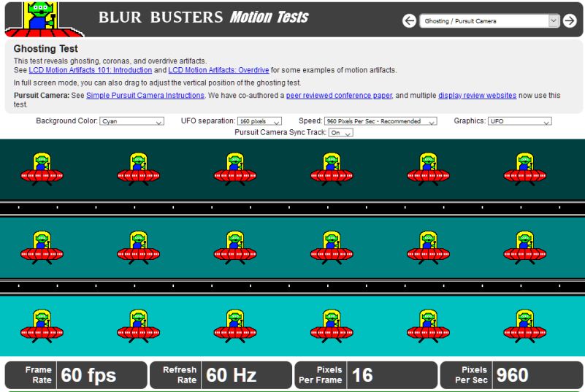Open the display review websites link

coord(477,96)
